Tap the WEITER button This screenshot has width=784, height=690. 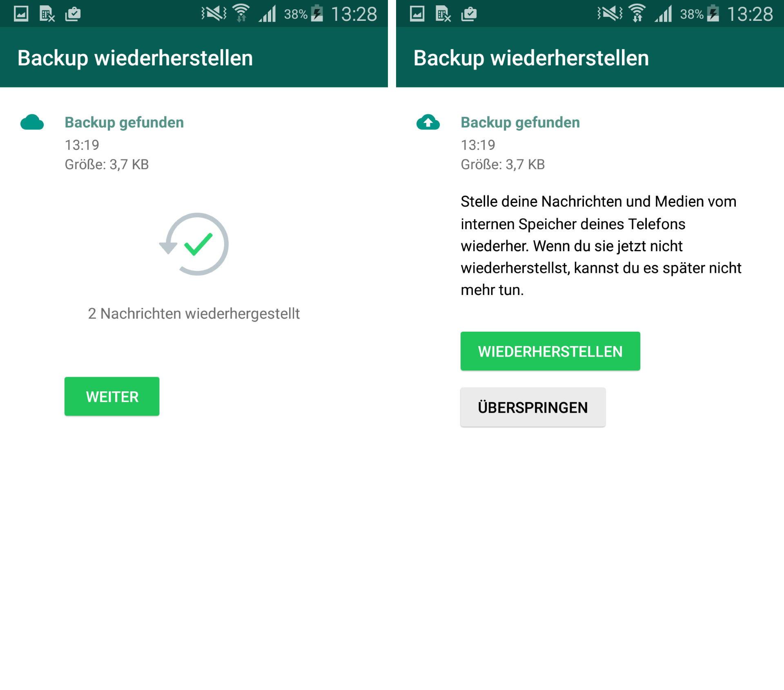point(112,396)
